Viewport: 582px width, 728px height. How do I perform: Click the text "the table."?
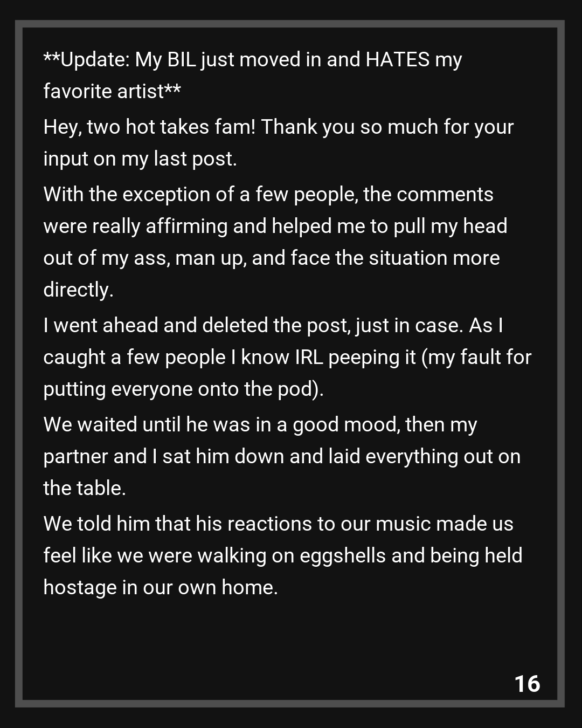[85, 489]
